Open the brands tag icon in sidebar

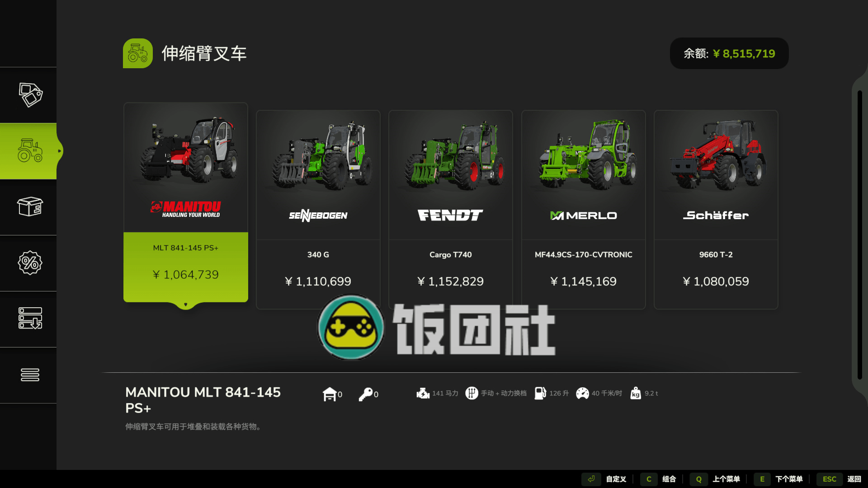pos(30,95)
